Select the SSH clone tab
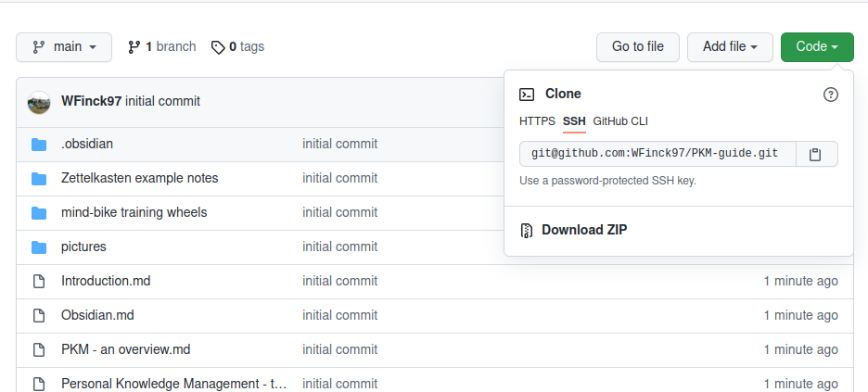868x392 pixels. [574, 121]
